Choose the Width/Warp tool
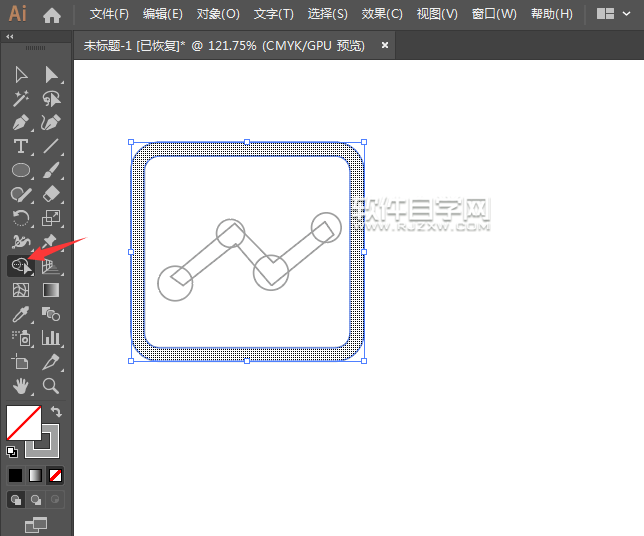The width and height of the screenshot is (644, 536). point(21,242)
